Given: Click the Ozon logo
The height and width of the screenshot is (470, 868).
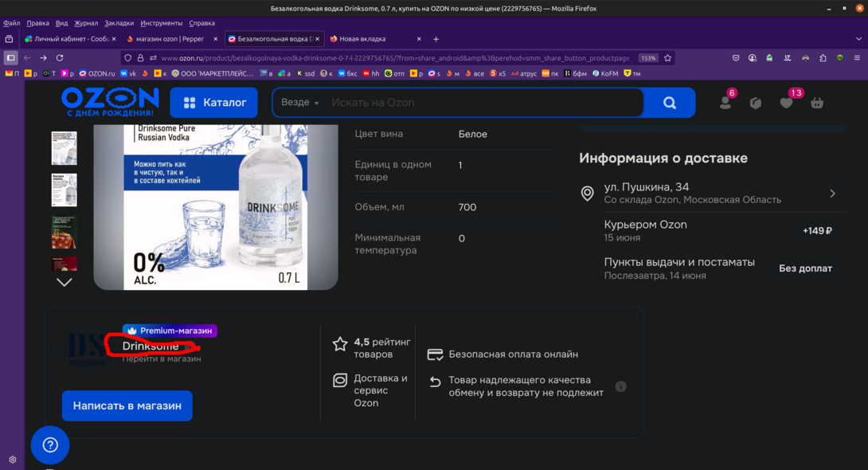Looking at the screenshot, I should tap(110, 103).
